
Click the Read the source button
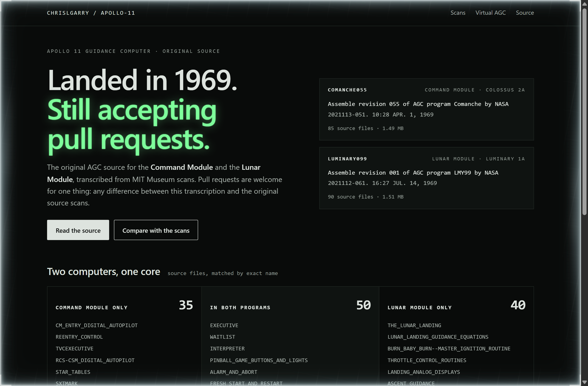pos(78,230)
